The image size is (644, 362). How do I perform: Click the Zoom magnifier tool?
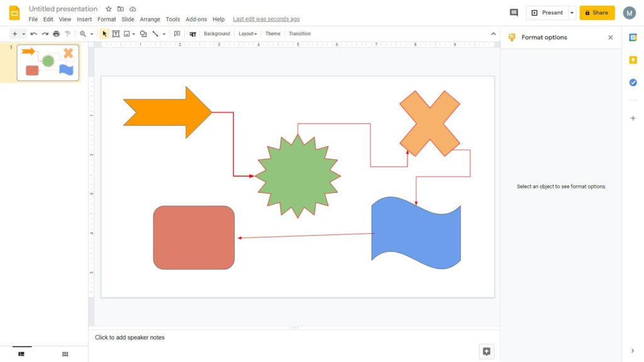(x=83, y=34)
